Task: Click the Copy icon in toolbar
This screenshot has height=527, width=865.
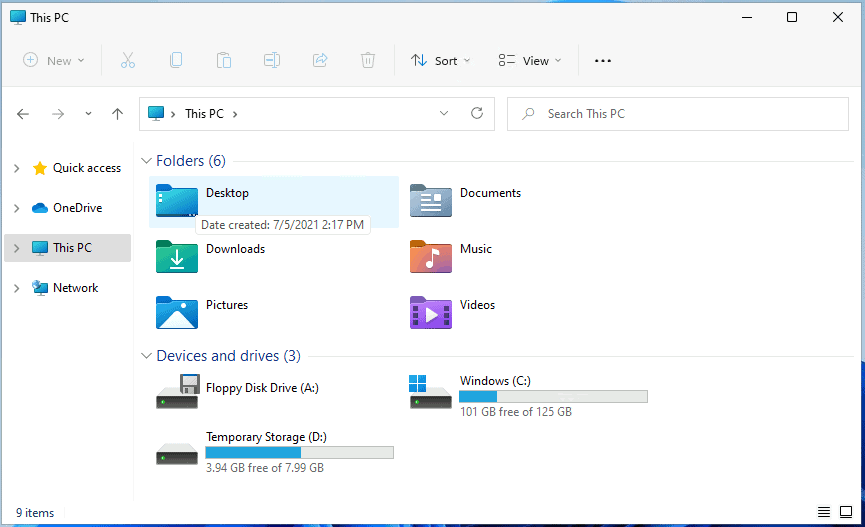Action: 176,60
